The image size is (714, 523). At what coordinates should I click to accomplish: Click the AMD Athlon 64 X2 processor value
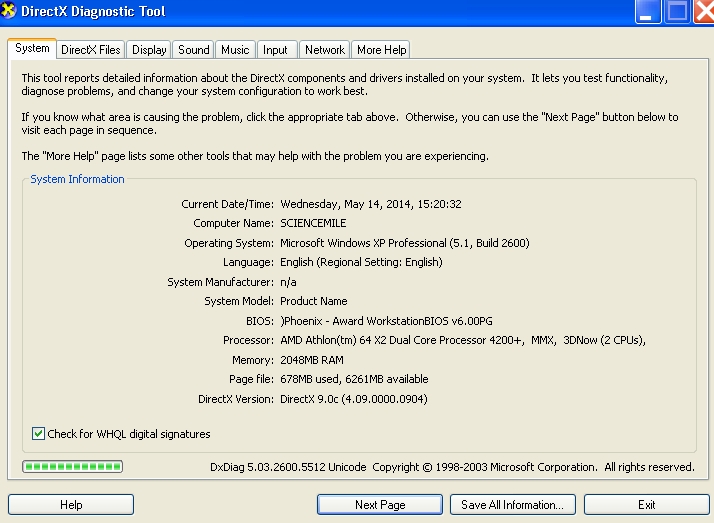tap(463, 340)
